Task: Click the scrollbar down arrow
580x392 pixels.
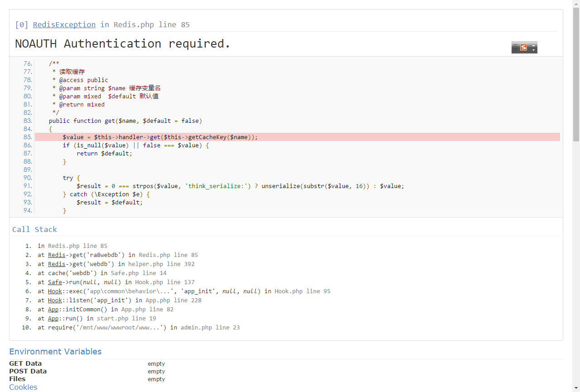Action: coord(576,388)
